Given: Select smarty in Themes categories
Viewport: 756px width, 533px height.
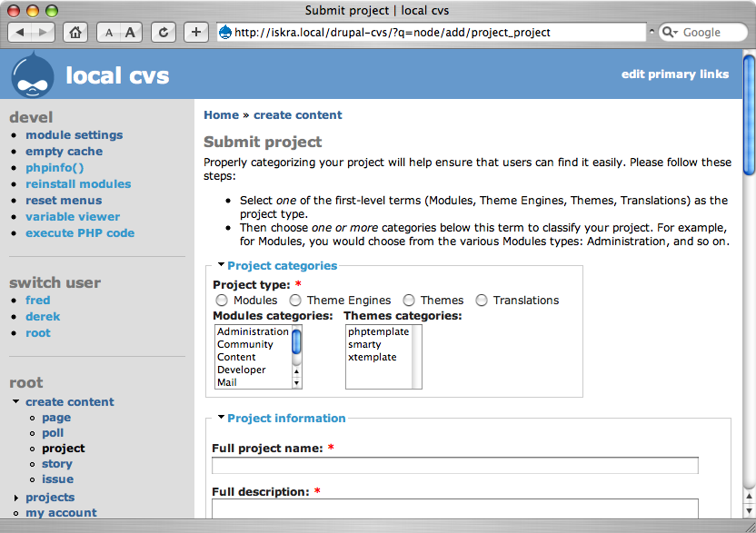Looking at the screenshot, I should 379,344.
